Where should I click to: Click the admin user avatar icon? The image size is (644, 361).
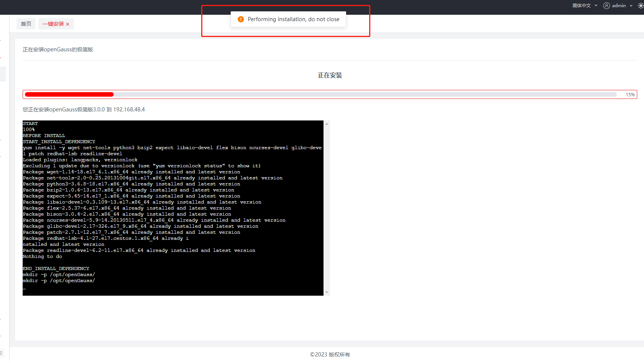(x=607, y=6)
